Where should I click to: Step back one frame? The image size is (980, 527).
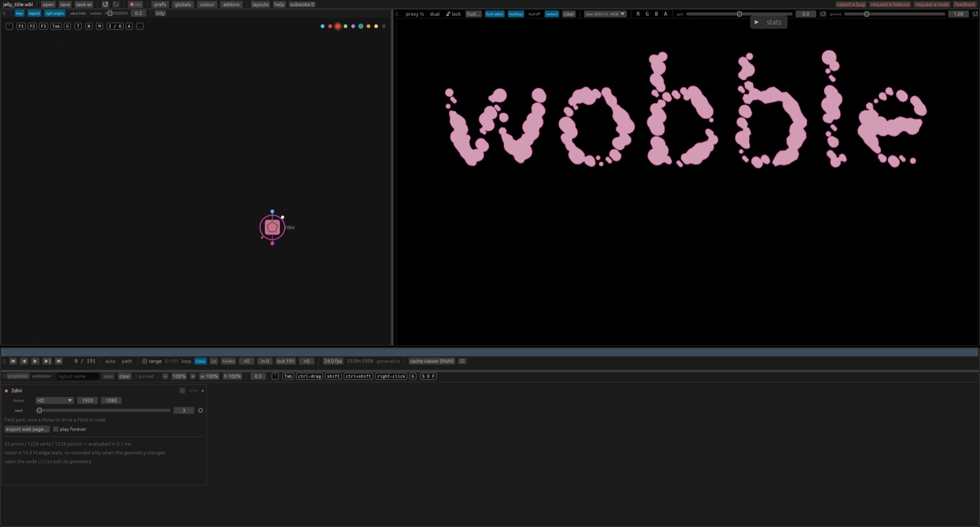[24, 361]
